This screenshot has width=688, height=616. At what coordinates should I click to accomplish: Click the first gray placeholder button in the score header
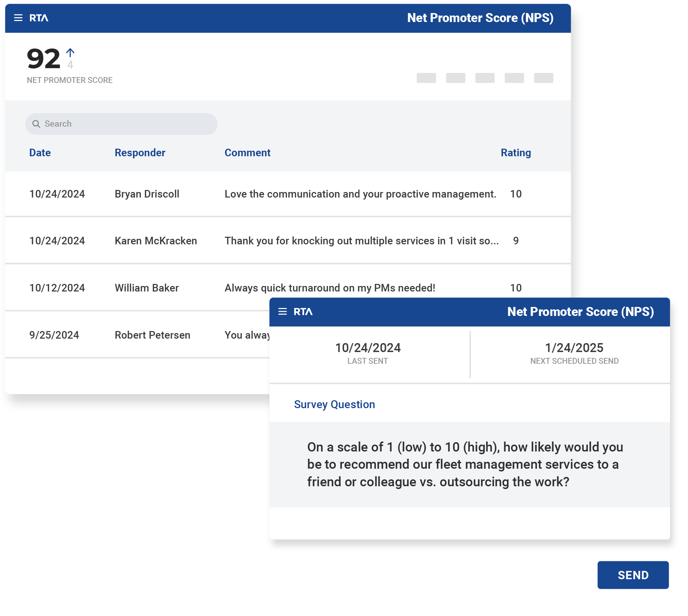coord(426,78)
